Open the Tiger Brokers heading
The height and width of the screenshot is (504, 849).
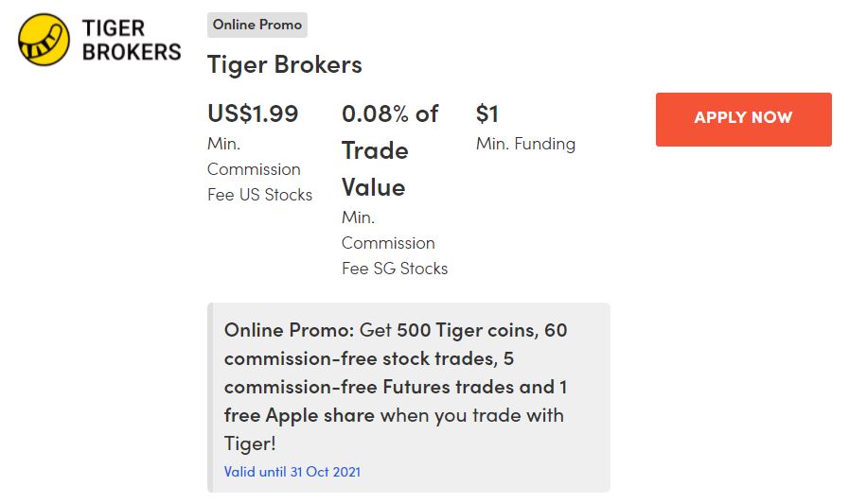tap(284, 65)
